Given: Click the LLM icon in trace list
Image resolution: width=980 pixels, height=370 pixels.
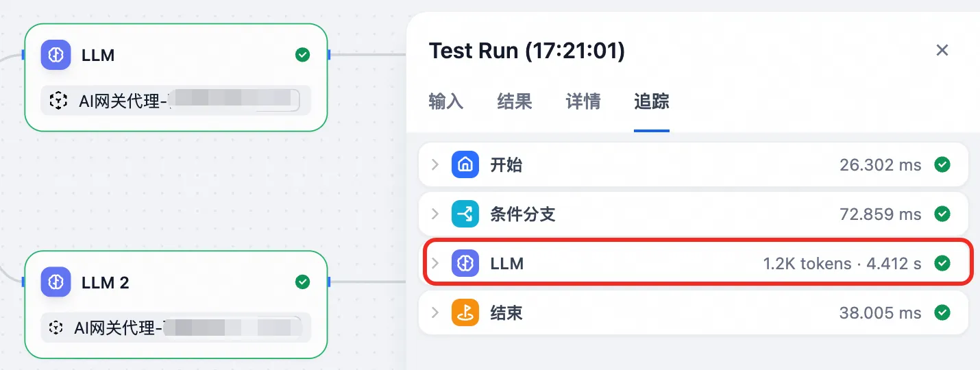Looking at the screenshot, I should [x=465, y=264].
